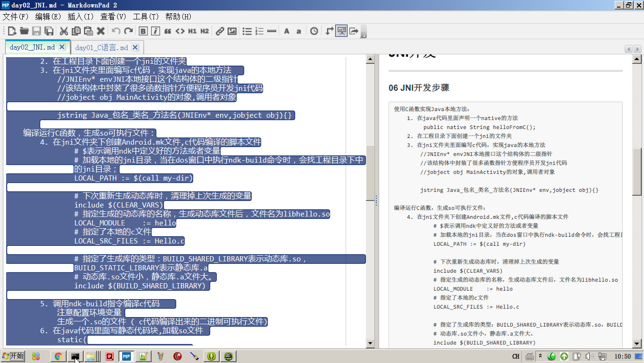644x363 pixels.
Task: Click the Redo arrow icon
Action: 128,31
